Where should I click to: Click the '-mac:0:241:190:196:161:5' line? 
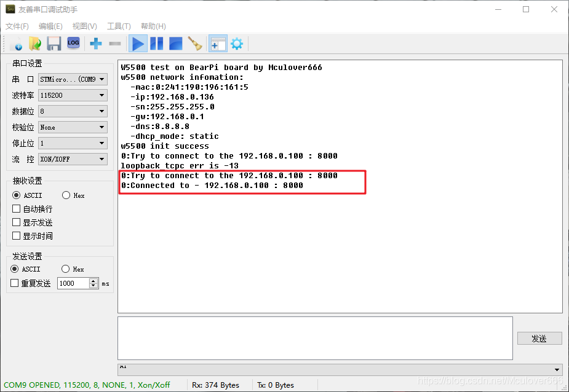click(x=189, y=87)
